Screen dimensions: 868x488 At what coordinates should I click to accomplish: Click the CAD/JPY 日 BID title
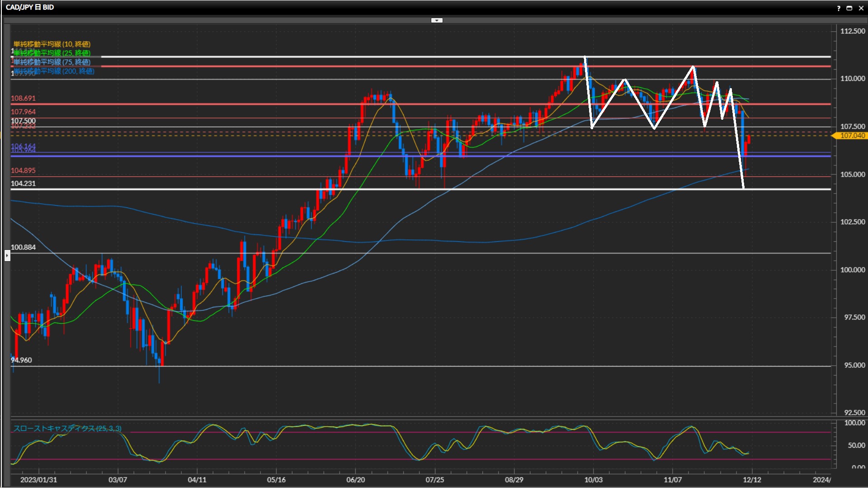pyautogui.click(x=30, y=7)
